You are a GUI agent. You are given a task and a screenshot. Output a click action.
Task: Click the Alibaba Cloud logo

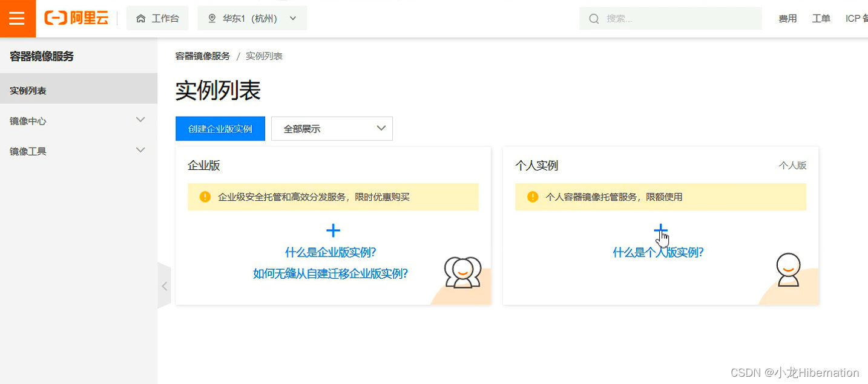click(x=76, y=18)
